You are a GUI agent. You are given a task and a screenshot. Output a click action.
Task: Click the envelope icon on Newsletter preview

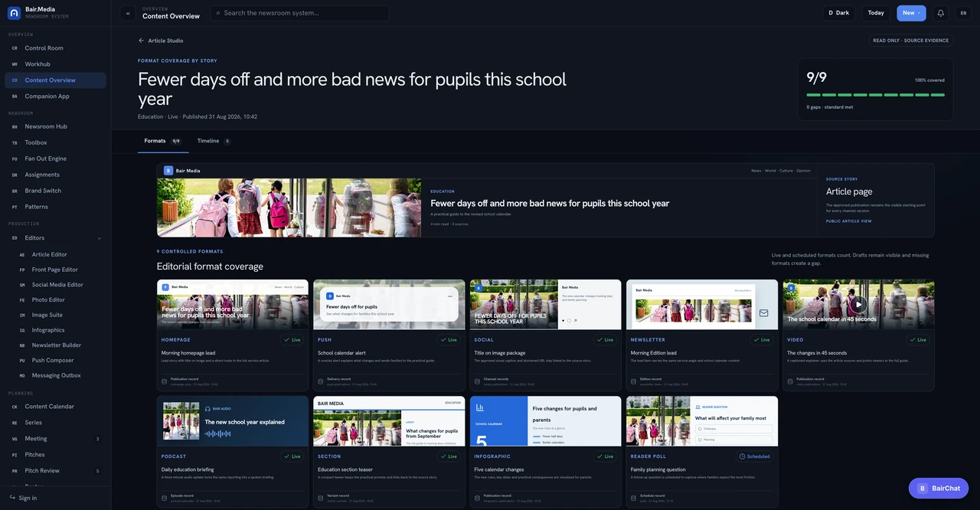click(763, 313)
